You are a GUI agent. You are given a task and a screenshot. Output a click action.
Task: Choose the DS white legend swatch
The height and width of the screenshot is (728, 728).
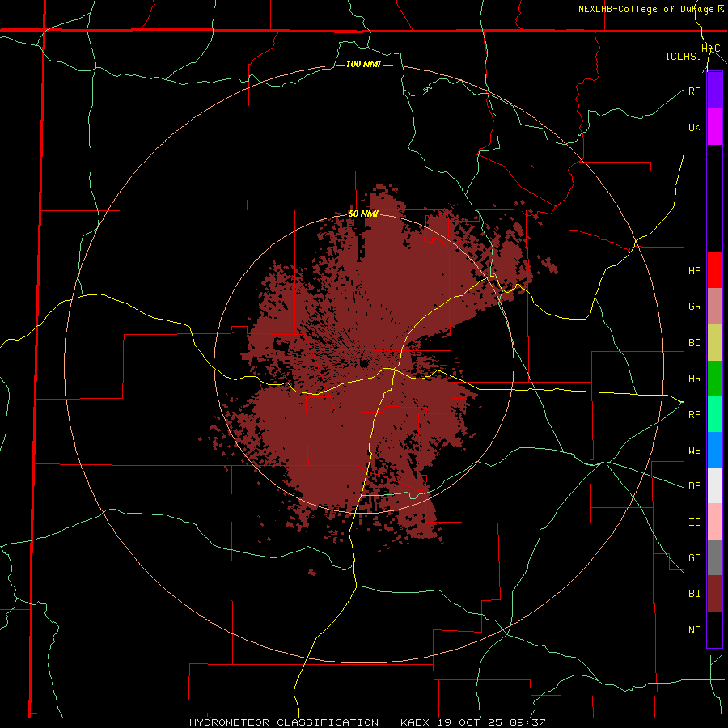[x=714, y=485]
